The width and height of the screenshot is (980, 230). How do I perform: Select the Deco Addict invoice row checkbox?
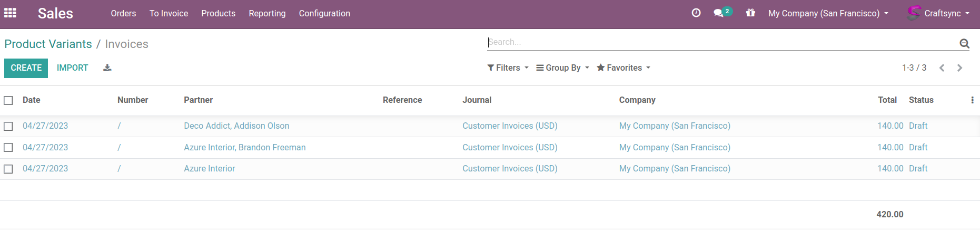[8, 126]
